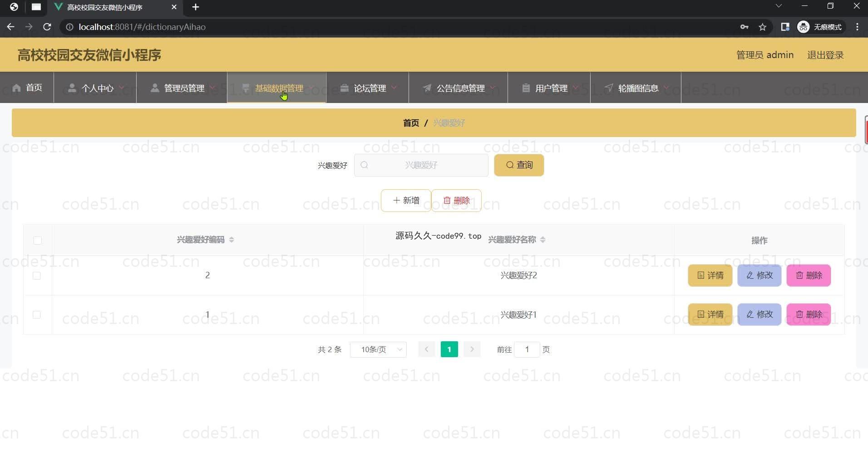Open 管理员管理 menu item
868x462 pixels.
coord(182,88)
